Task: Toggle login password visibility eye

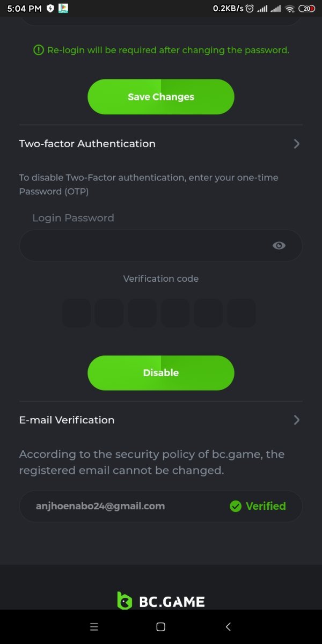Action: click(x=279, y=245)
